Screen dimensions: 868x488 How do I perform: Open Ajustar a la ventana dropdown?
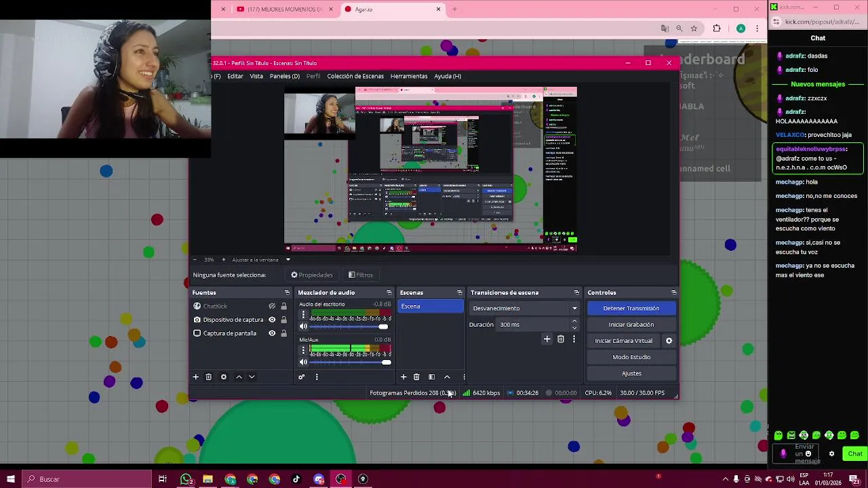point(288,260)
